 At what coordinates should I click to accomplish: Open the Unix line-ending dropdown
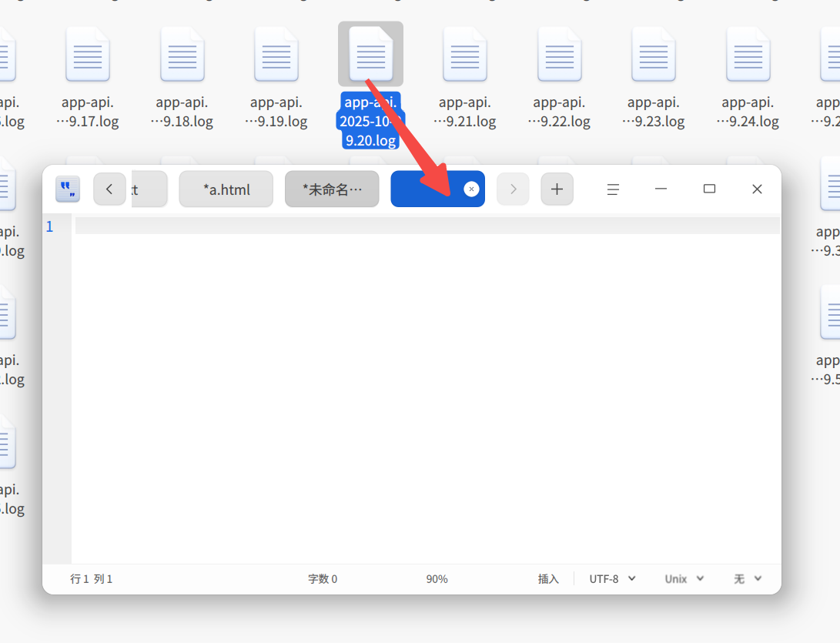[684, 579]
